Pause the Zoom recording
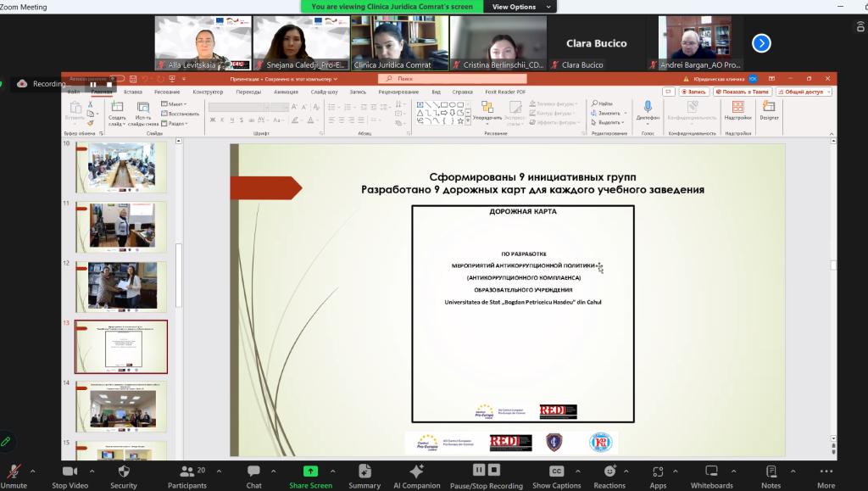Screen dimensions: 868x491 [479, 470]
